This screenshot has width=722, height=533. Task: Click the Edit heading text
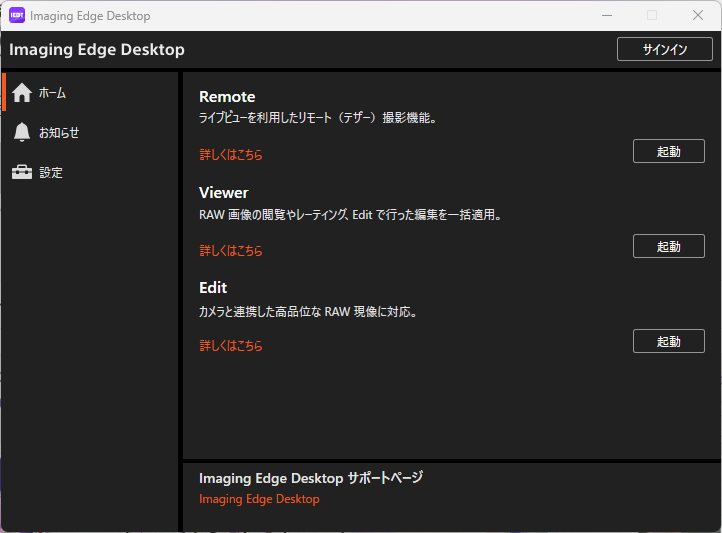pyautogui.click(x=213, y=288)
